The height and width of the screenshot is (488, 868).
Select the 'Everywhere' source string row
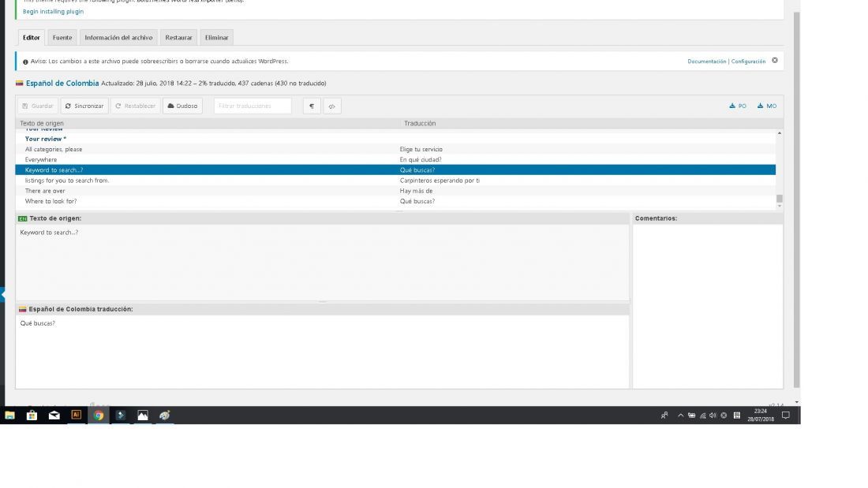coord(395,160)
